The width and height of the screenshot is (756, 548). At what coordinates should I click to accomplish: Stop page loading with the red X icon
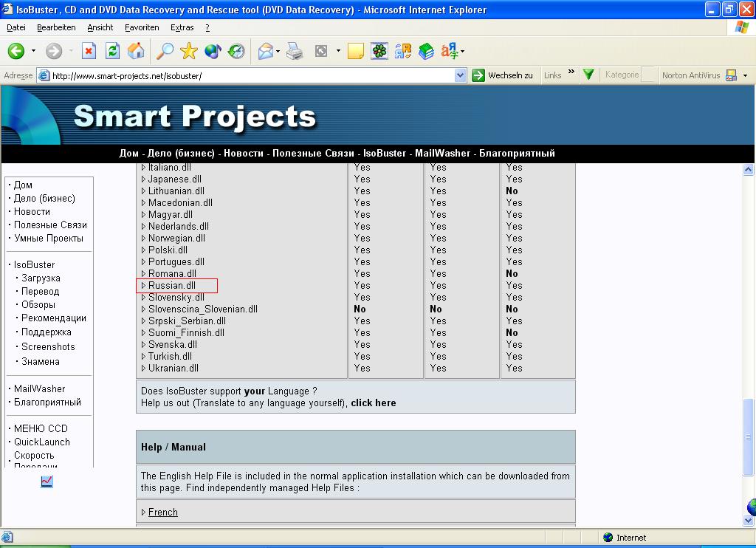(89, 51)
